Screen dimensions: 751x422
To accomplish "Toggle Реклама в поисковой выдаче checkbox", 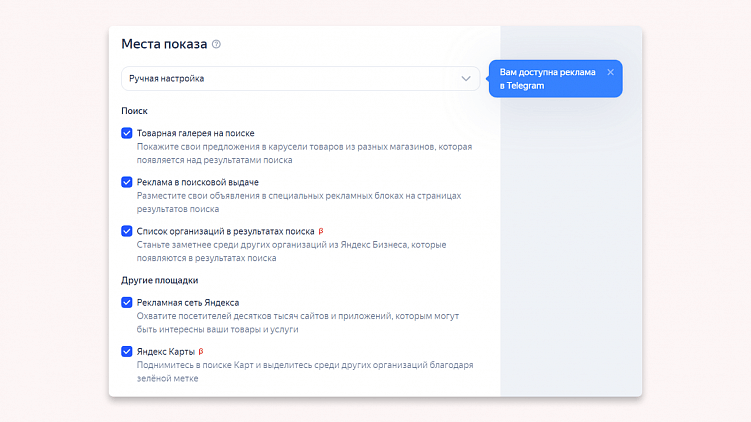I will (x=126, y=182).
